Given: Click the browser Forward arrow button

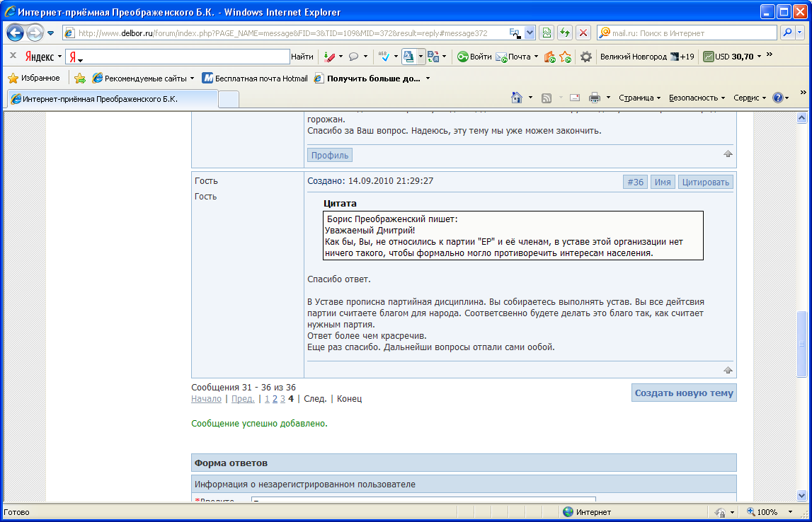Looking at the screenshot, I should click(35, 33).
